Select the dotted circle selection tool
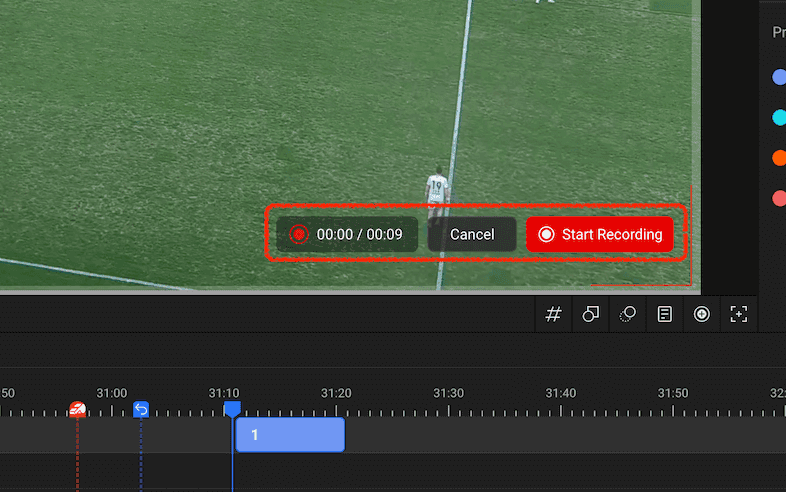 click(628, 314)
